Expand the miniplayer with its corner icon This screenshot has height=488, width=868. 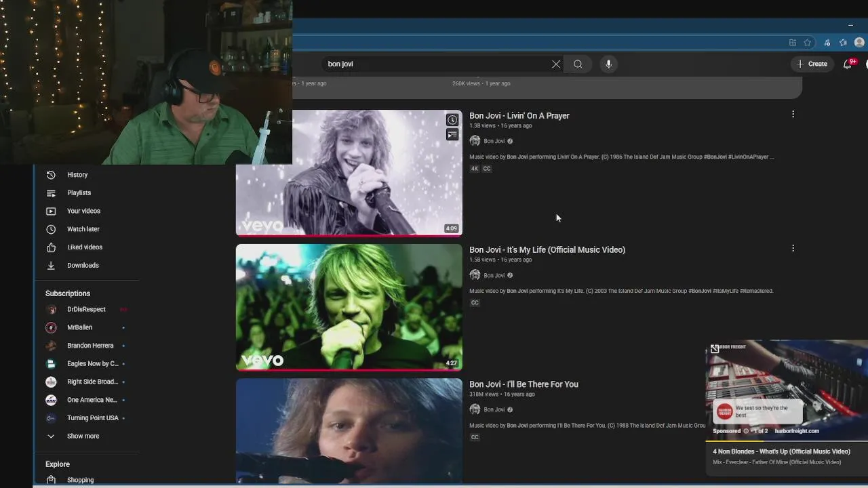(x=715, y=348)
